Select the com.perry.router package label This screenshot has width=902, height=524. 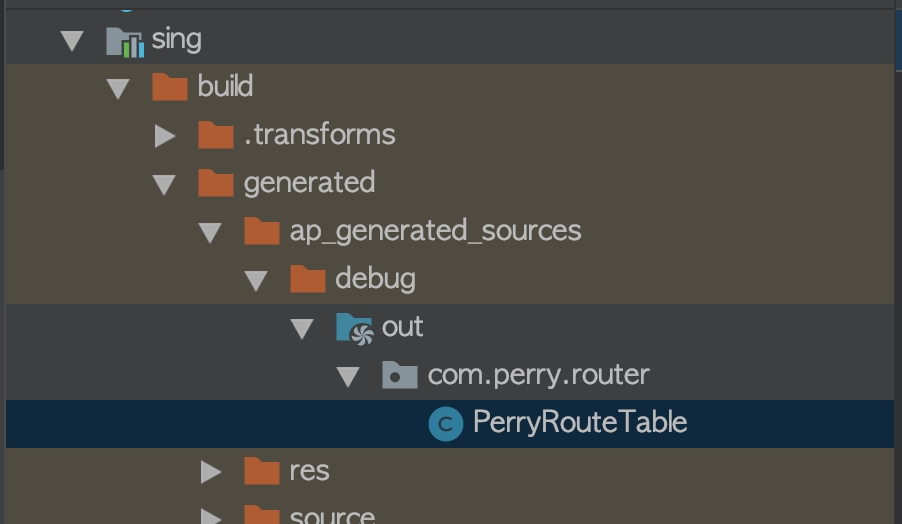click(x=538, y=375)
